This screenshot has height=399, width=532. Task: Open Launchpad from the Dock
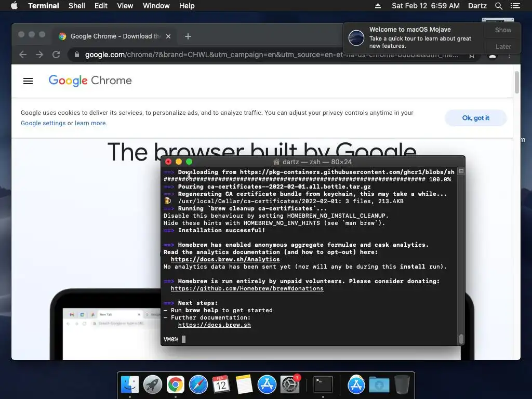coord(152,385)
